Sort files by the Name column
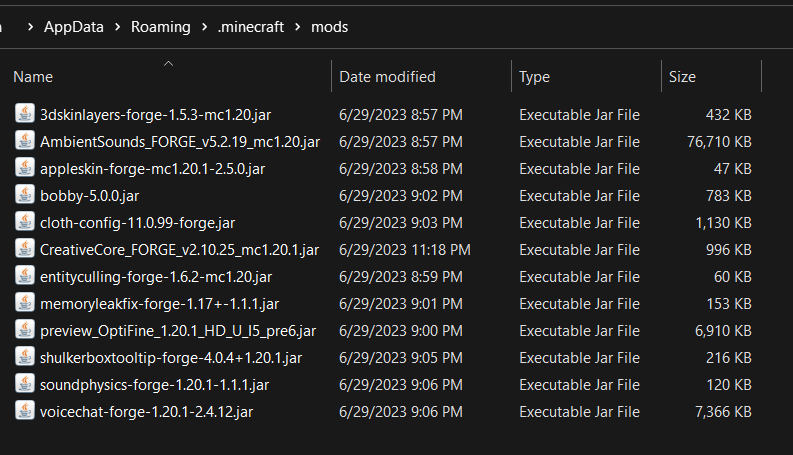Viewport: 793px width, 455px height. pyautogui.click(x=33, y=77)
